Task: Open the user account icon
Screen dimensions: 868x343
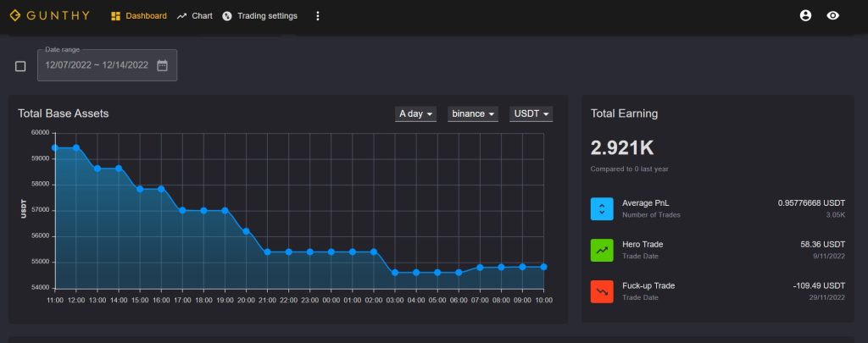Action: [x=805, y=15]
